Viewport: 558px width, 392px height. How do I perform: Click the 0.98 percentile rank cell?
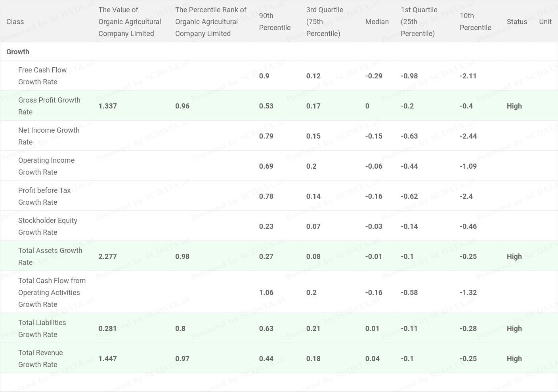(182, 257)
